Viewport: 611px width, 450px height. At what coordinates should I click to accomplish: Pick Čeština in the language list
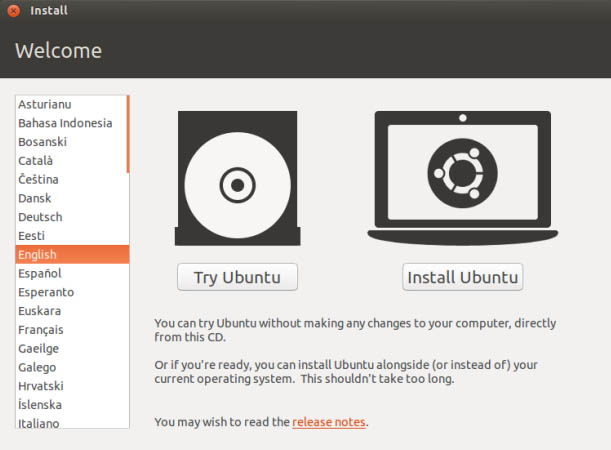click(x=71, y=179)
